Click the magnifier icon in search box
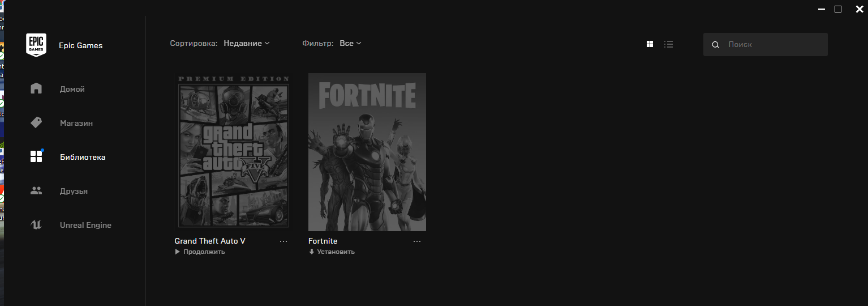The image size is (868, 306). coord(716,45)
